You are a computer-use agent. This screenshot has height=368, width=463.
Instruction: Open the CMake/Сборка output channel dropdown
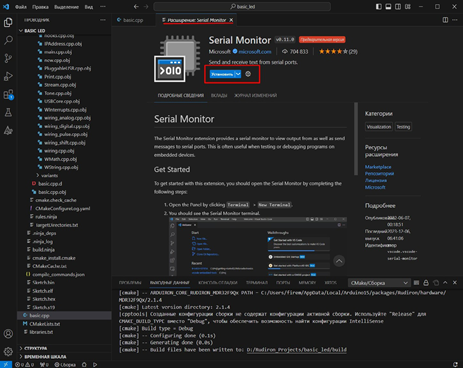[x=379, y=283]
